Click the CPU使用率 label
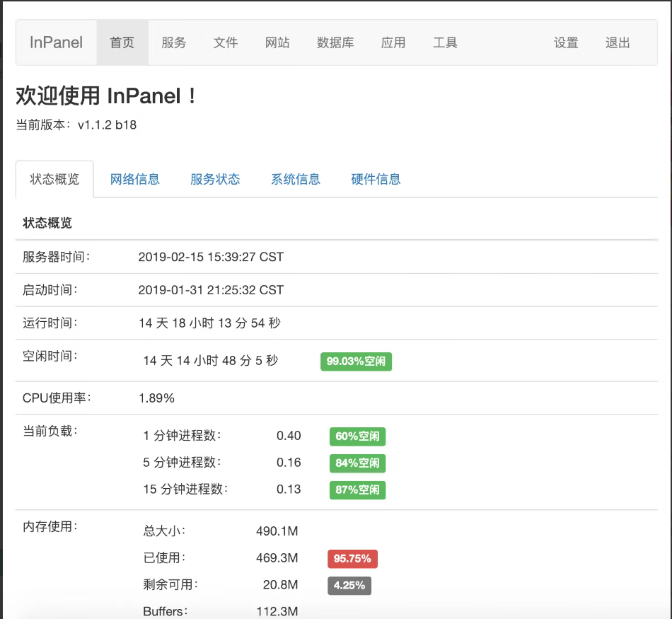The image size is (672, 619). click(x=57, y=398)
